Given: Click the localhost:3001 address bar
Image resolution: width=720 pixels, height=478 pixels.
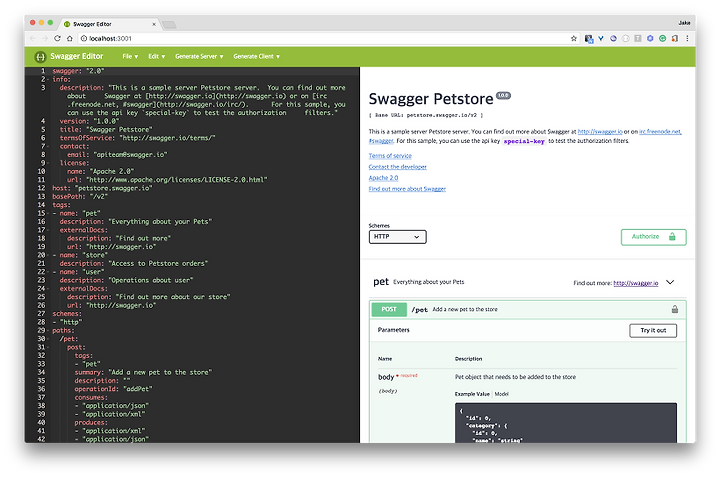Looking at the screenshot, I should (x=321, y=39).
